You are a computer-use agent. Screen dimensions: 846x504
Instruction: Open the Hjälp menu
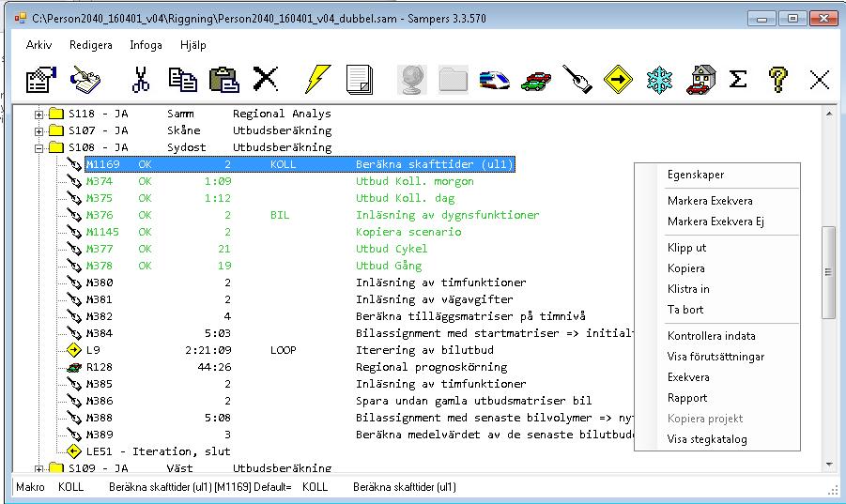coord(193,45)
